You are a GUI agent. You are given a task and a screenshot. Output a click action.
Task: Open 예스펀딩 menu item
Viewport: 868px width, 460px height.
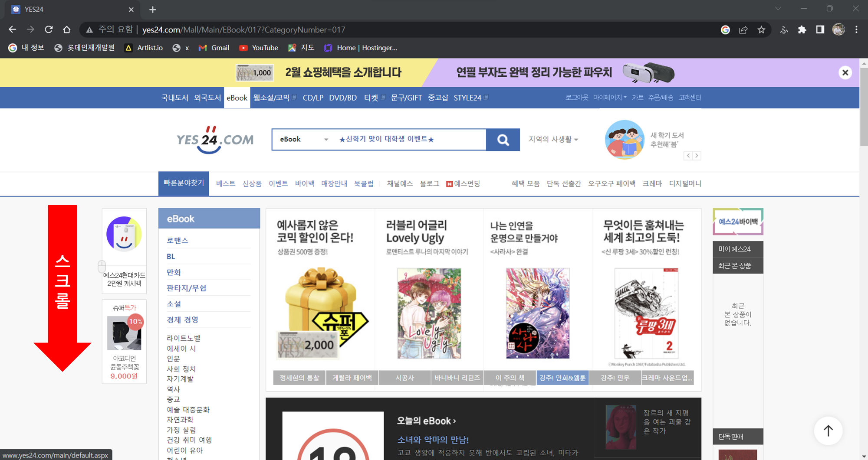point(463,183)
